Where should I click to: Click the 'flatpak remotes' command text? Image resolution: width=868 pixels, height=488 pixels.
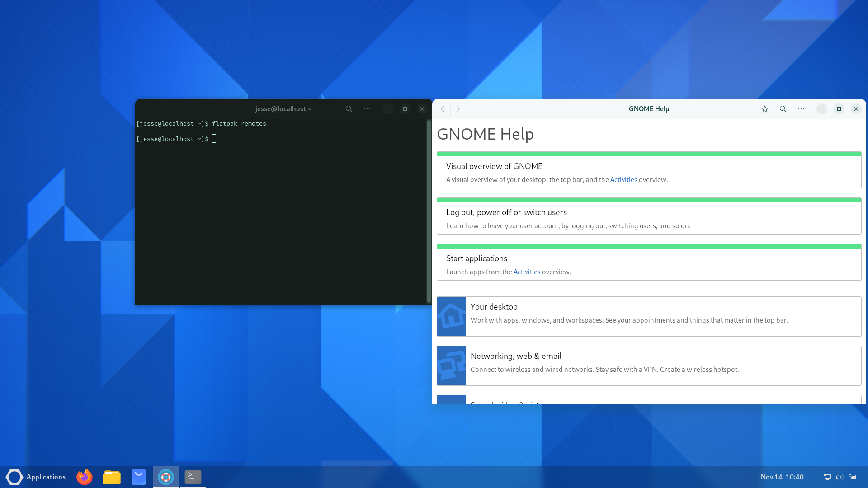coord(239,124)
